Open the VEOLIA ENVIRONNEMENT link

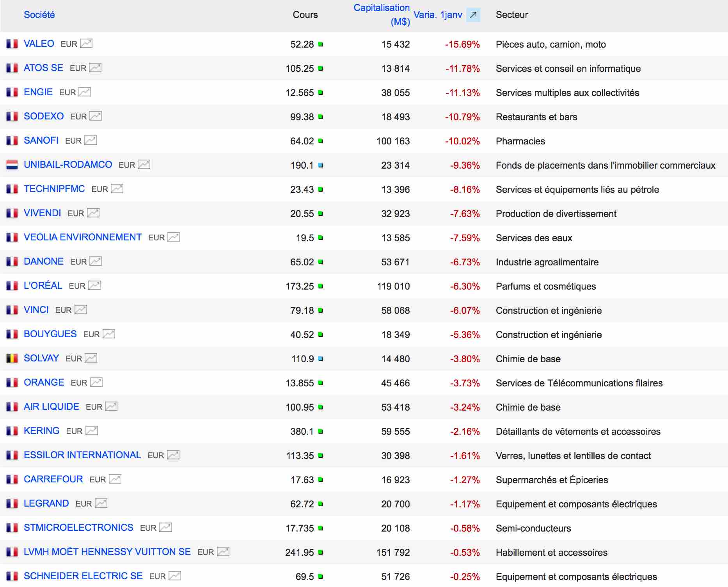(x=83, y=237)
